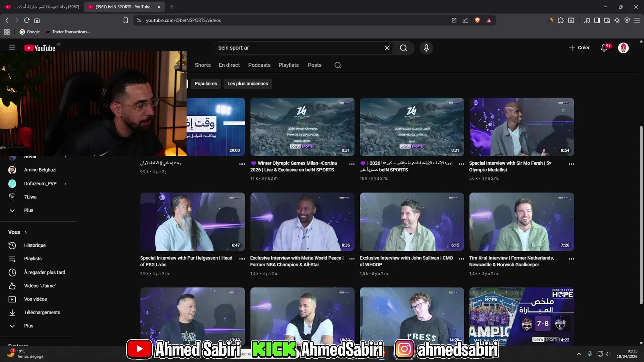This screenshot has width=644, height=362.
Task: Reload the page in the browser
Action: [27, 20]
